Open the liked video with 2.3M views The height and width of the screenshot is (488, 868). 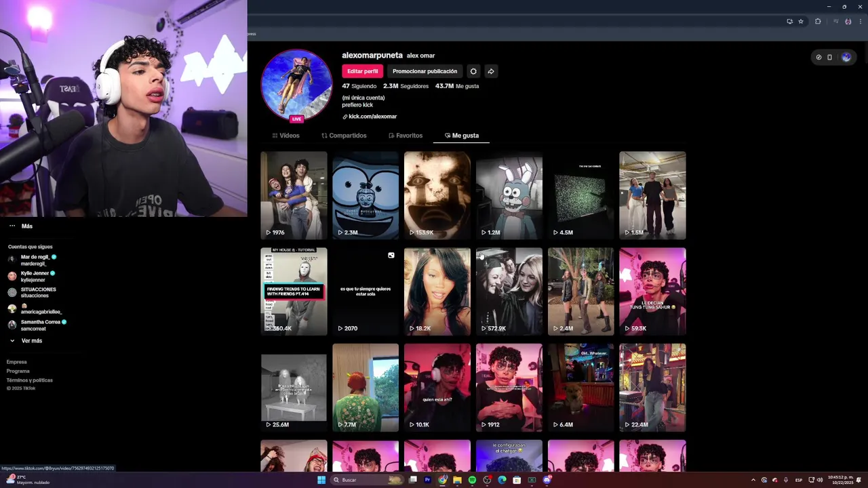[x=366, y=195]
